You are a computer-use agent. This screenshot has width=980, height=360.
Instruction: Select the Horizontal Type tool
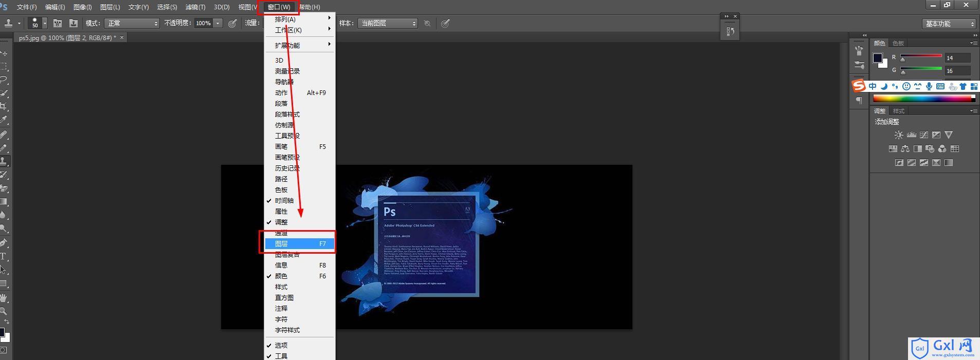point(4,256)
